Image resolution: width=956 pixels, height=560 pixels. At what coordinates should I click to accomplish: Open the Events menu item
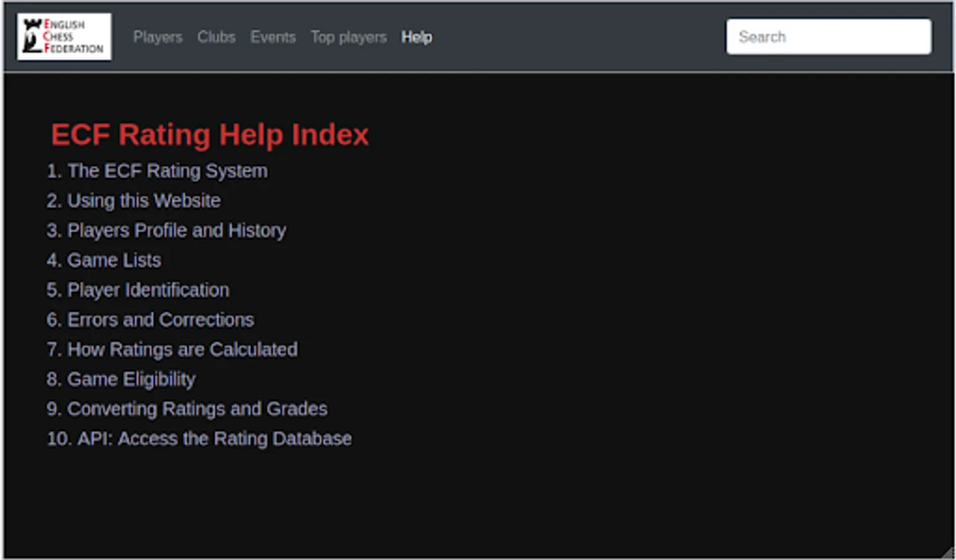[x=273, y=37]
